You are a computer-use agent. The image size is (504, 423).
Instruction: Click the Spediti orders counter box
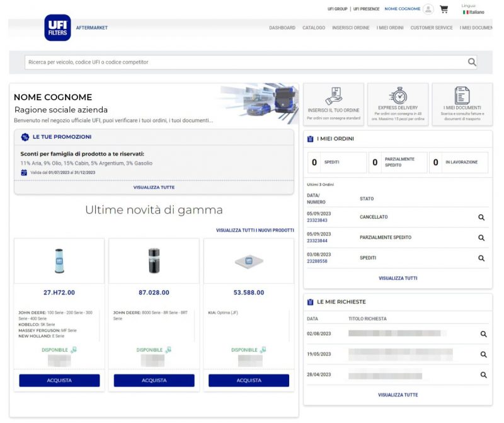(337, 163)
